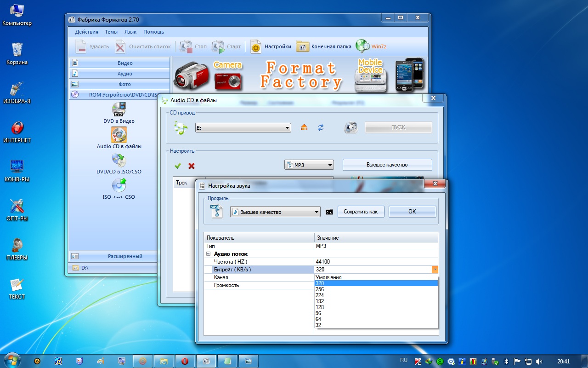Open the Помощь menu

click(x=153, y=32)
